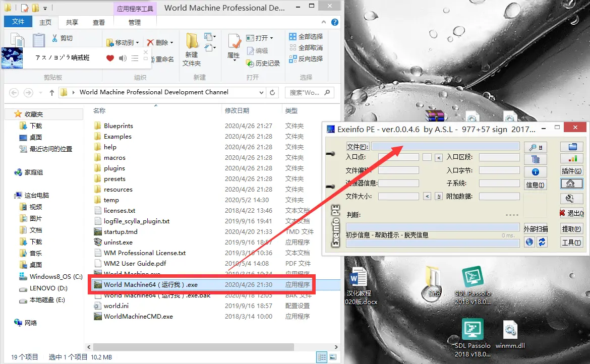The height and width of the screenshot is (364, 590).
Task: Expand the Open (打开) dropdown in ribbon
Action: click(x=271, y=38)
